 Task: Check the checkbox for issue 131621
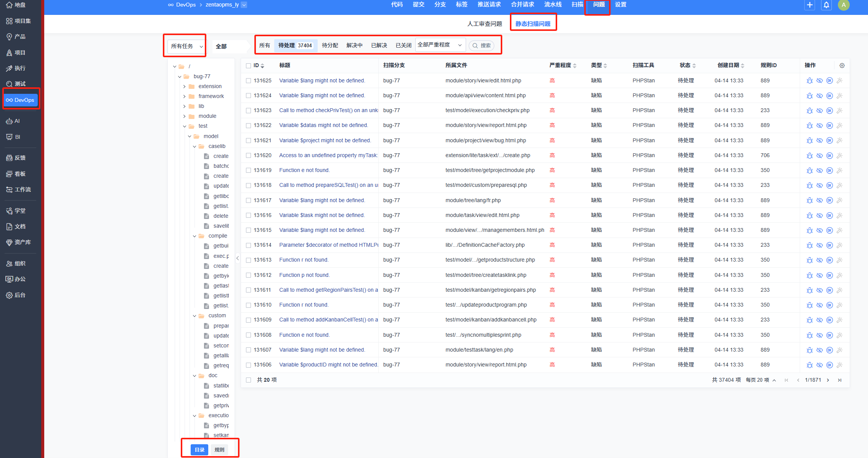pyautogui.click(x=249, y=141)
